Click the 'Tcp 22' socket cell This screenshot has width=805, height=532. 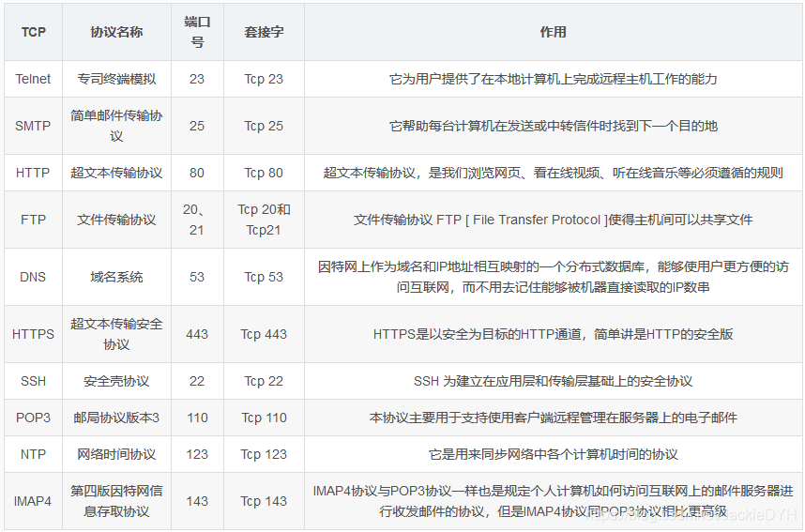264,382
